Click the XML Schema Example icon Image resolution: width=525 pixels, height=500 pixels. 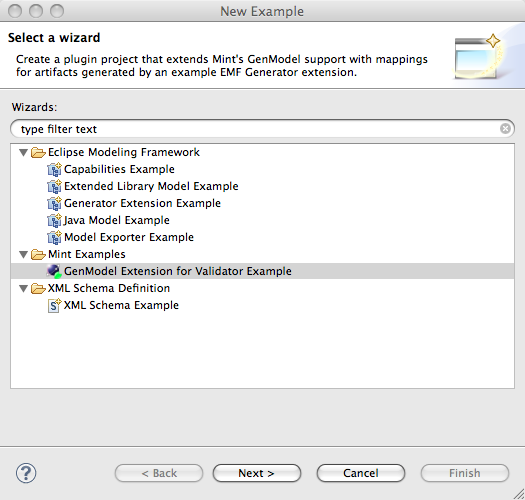(54, 305)
